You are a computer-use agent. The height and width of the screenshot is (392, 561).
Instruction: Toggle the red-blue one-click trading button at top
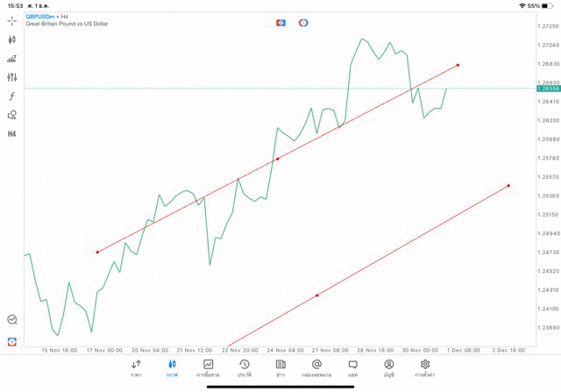[280, 22]
